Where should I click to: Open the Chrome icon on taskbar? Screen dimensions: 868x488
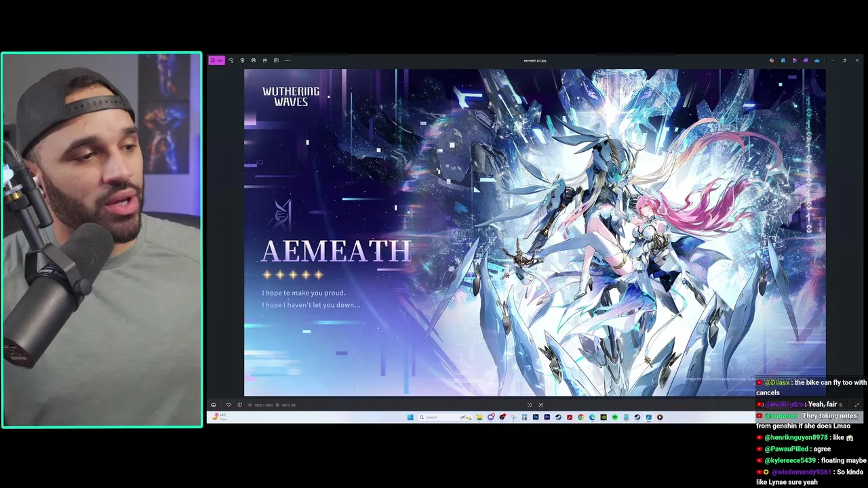coord(581,417)
